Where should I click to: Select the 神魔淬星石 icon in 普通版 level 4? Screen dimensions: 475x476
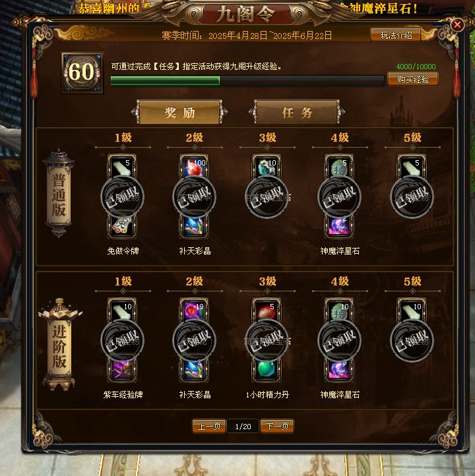[x=339, y=225]
